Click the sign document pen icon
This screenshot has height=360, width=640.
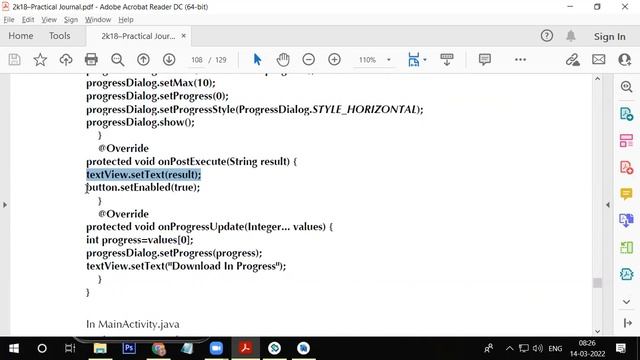point(573,60)
